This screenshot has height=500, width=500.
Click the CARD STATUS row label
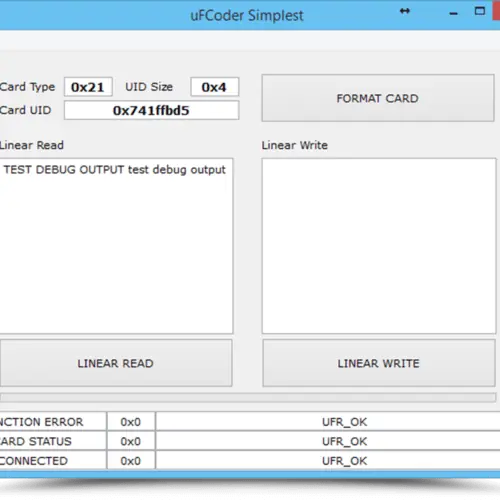click(x=36, y=441)
